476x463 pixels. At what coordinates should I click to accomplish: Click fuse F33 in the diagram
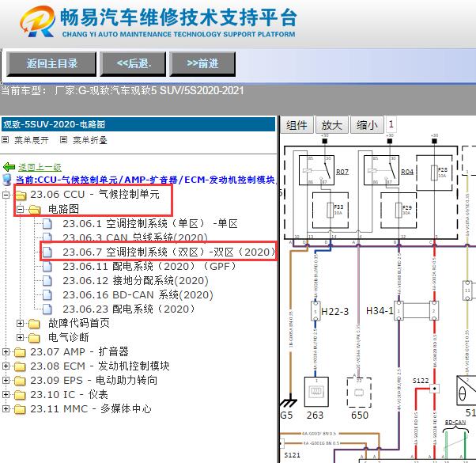coord(331,211)
